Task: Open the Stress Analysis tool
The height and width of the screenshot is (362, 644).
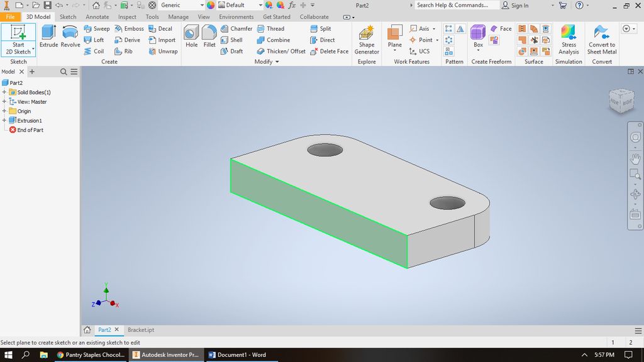Action: [569, 39]
